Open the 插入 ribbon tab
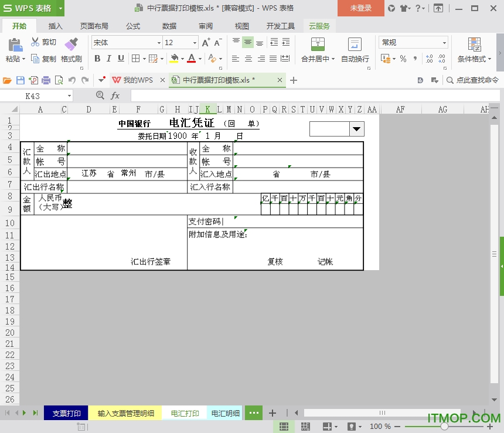Screen dimensions: 504x433 coord(55,26)
